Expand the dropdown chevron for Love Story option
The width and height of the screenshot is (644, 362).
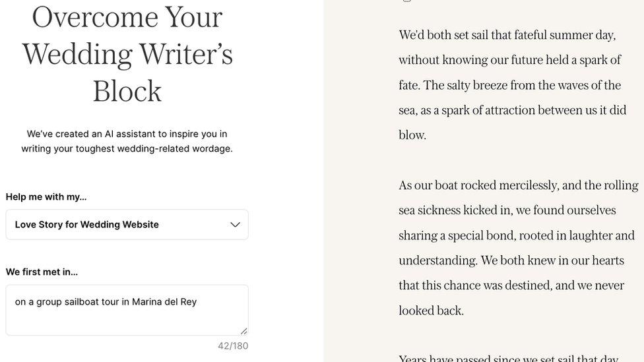click(x=235, y=224)
